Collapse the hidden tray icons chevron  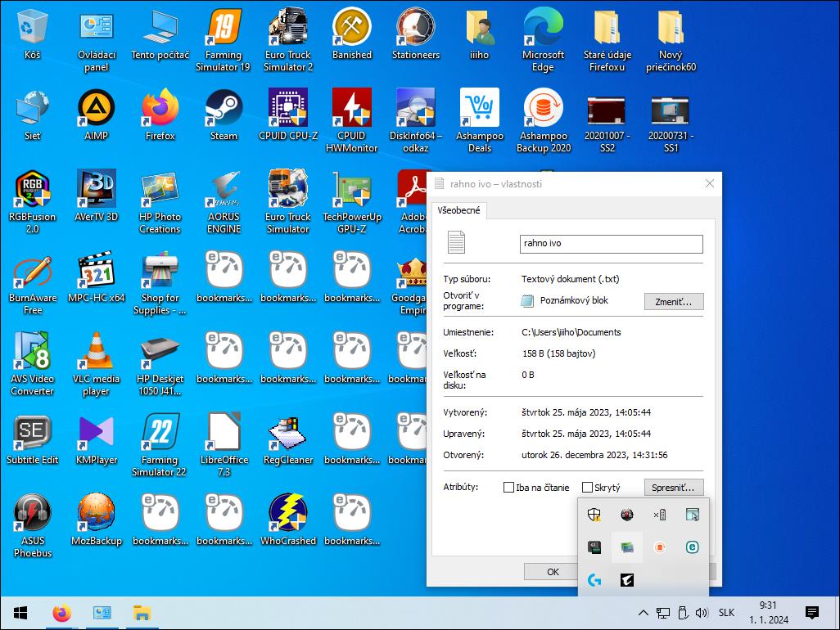coord(644,613)
